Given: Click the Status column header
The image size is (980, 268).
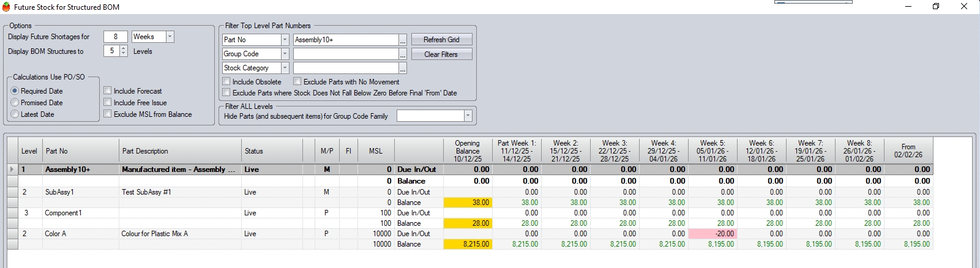Looking at the screenshot, I should (271, 151).
